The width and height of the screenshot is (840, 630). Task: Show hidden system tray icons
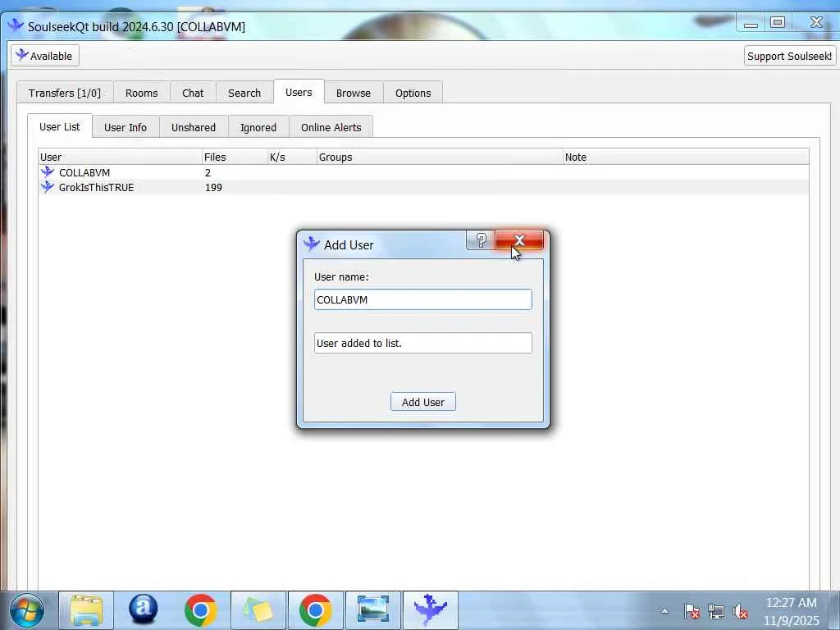pyautogui.click(x=664, y=611)
